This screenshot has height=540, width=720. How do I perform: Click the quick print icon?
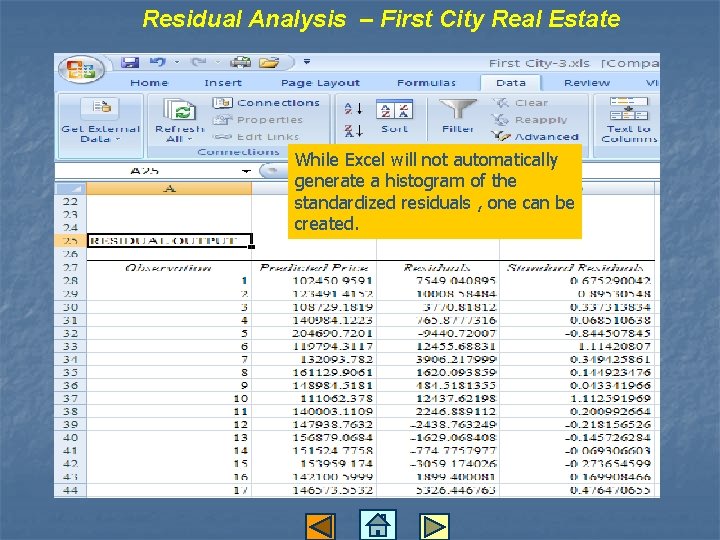(x=241, y=62)
